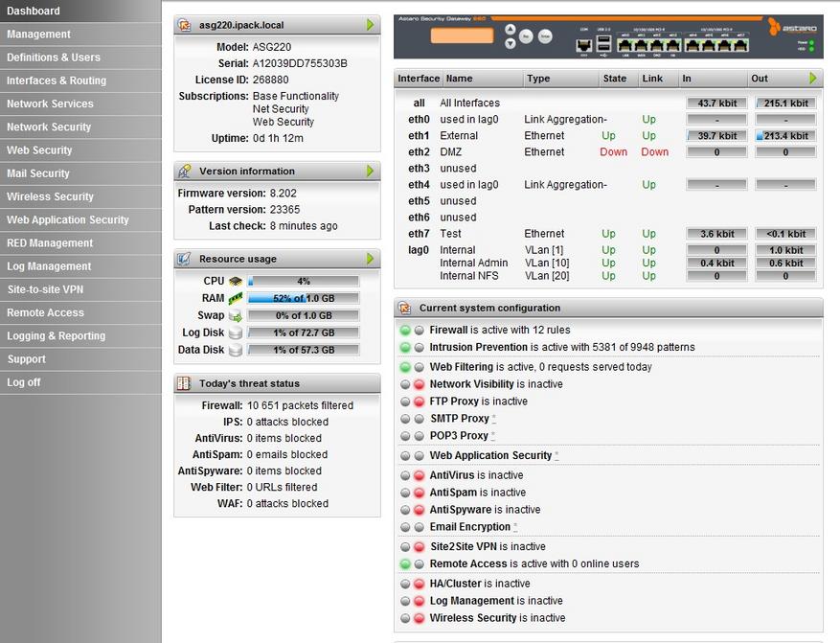
Task: Click the Swap disk icon
Action: (x=236, y=315)
